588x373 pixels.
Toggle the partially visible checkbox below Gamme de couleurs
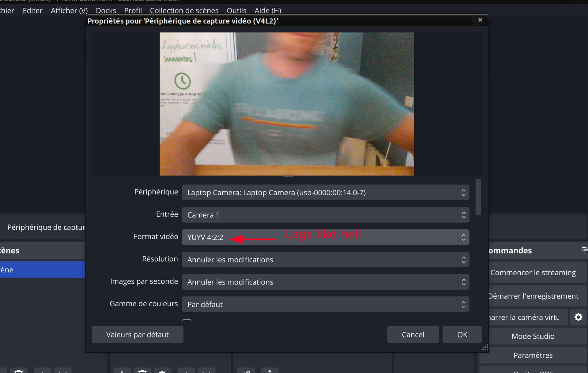(187, 320)
